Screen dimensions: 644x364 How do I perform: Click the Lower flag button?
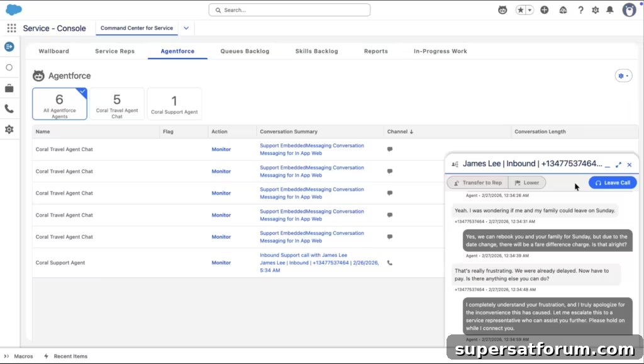(x=527, y=183)
